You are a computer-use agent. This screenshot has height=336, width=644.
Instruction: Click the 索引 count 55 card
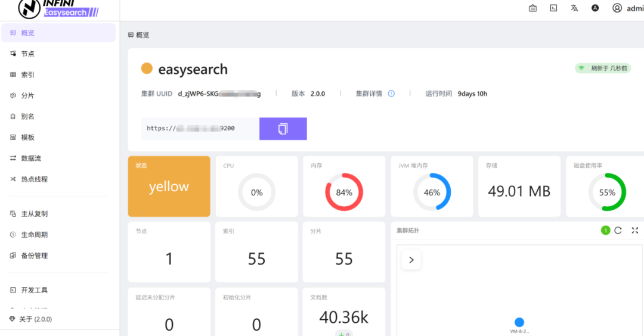point(256,252)
